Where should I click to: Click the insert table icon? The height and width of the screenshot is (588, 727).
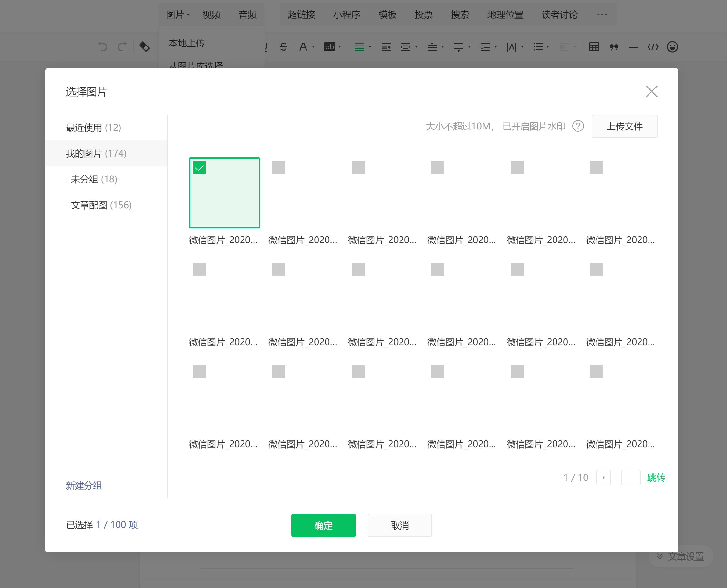click(594, 47)
